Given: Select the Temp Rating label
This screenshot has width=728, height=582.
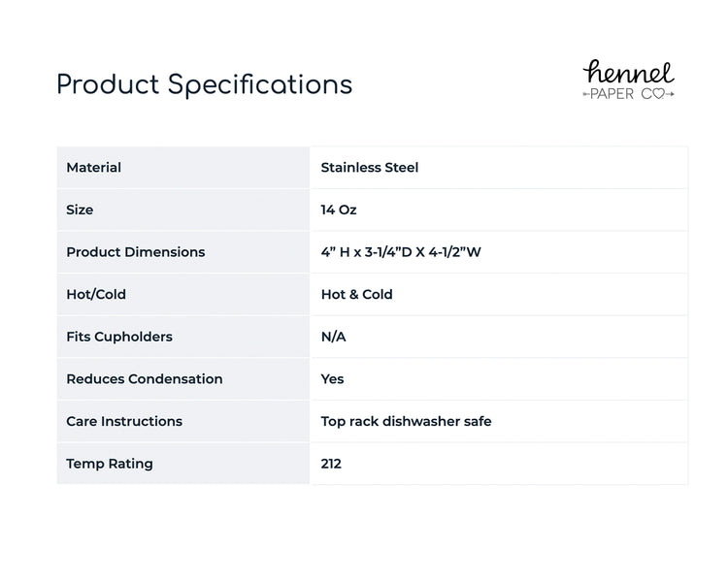Looking at the screenshot, I should pos(110,464).
